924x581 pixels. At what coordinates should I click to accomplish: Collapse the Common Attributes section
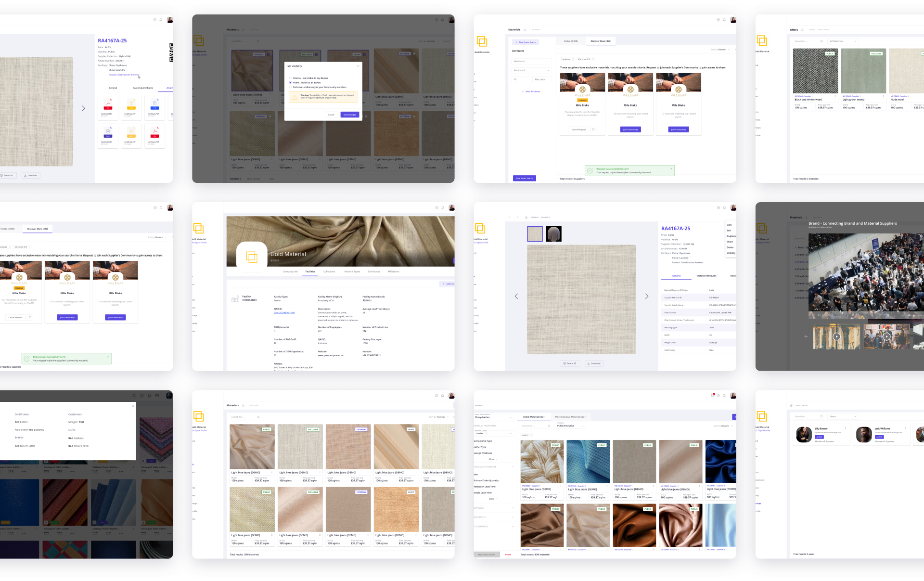coord(513,467)
